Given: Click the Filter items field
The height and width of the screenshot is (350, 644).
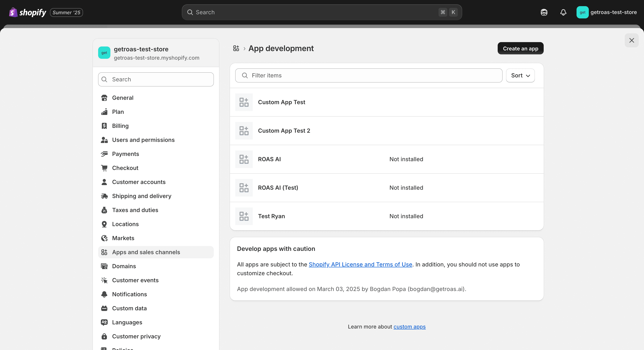Looking at the screenshot, I should click(x=368, y=75).
